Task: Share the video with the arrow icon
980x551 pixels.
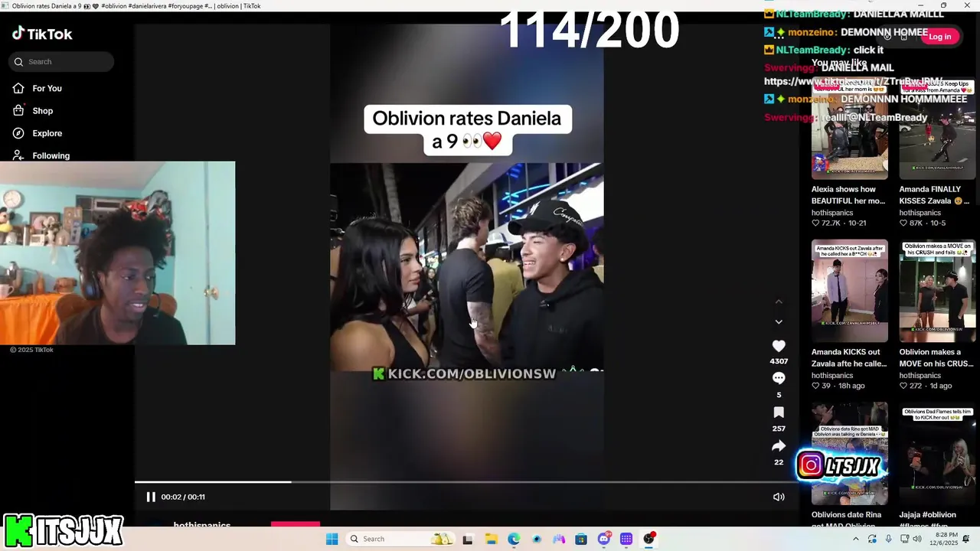Action: (x=779, y=446)
